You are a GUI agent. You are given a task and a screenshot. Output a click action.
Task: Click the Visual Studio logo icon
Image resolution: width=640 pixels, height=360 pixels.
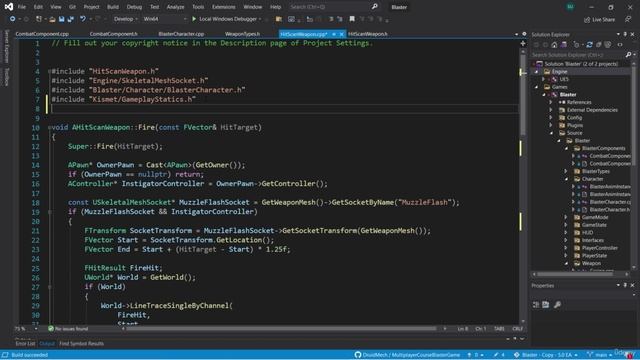[9, 7]
